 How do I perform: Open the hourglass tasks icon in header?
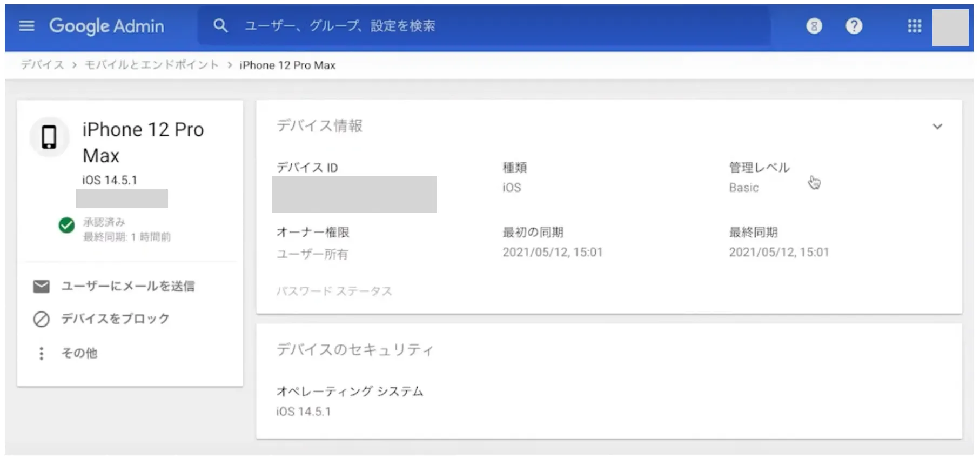[x=814, y=26]
